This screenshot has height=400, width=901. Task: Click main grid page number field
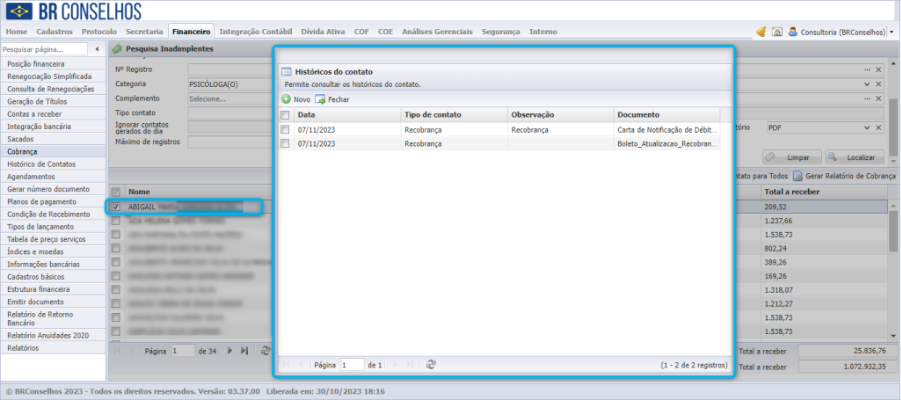(x=183, y=351)
